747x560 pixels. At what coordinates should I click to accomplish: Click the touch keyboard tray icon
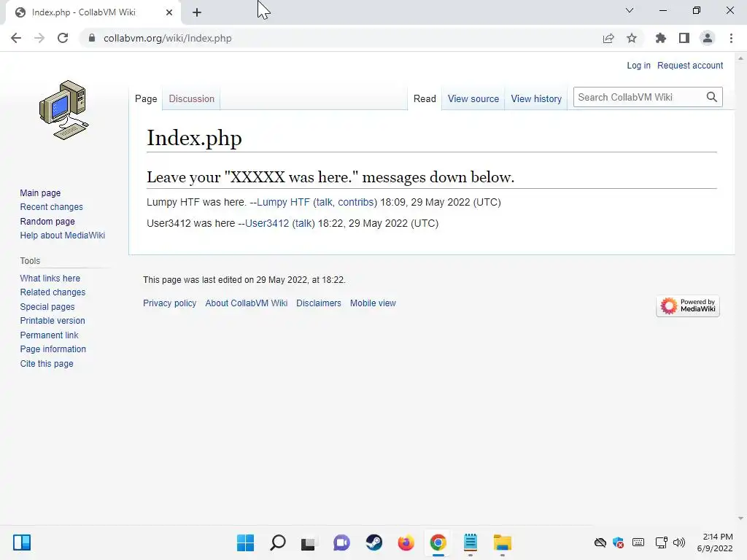638,542
